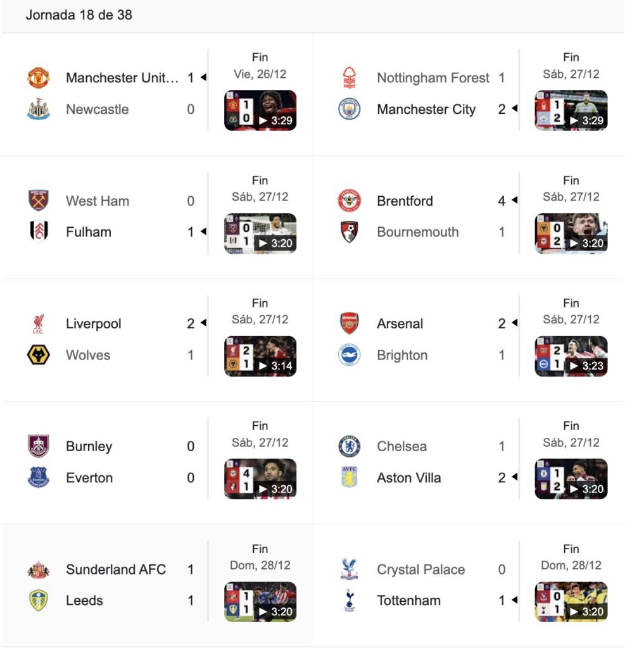Click the Aston Villa crest

[349, 478]
